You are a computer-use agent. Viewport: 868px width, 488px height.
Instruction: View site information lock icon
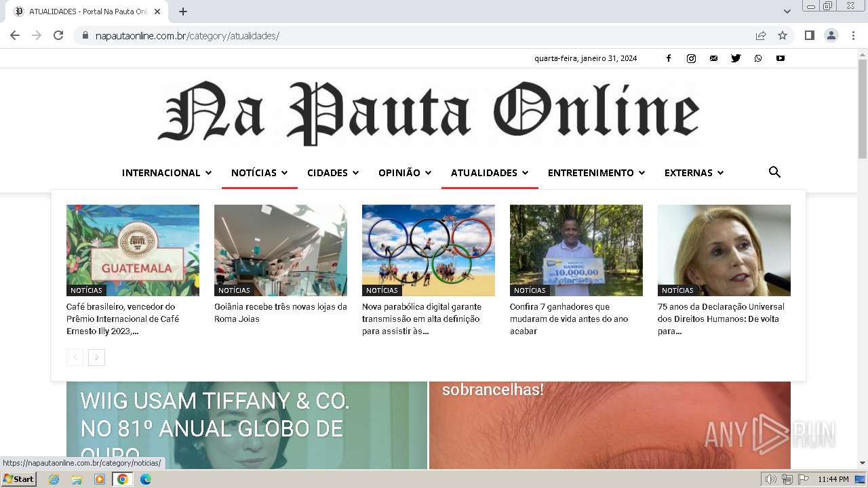pos(85,35)
